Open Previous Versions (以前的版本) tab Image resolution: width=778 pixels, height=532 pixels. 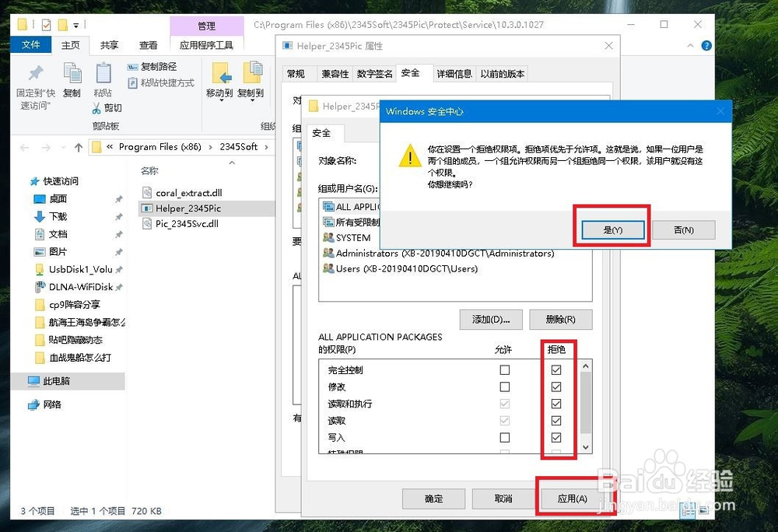click(x=502, y=73)
